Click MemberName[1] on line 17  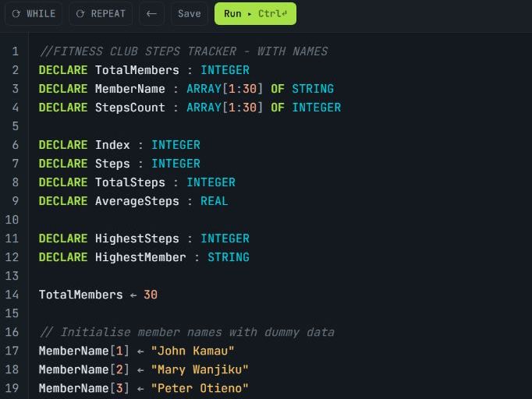84,351
